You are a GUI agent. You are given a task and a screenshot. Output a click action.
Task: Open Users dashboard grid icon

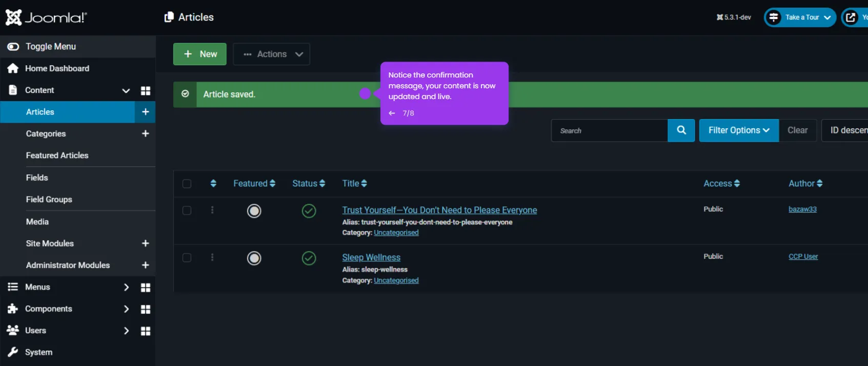pyautogui.click(x=146, y=331)
